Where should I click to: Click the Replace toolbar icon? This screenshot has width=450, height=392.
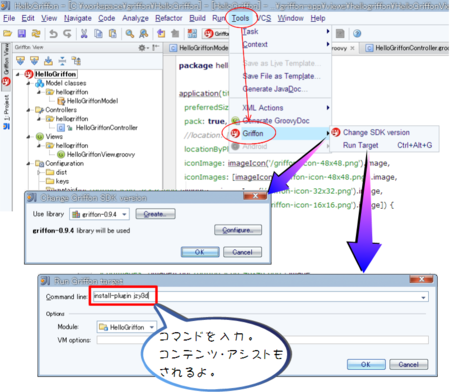(x=144, y=33)
